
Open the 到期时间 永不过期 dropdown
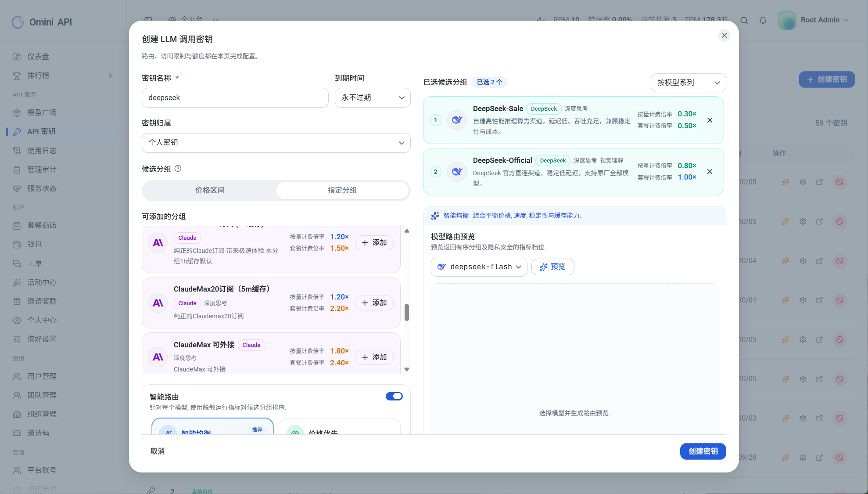[x=373, y=97]
